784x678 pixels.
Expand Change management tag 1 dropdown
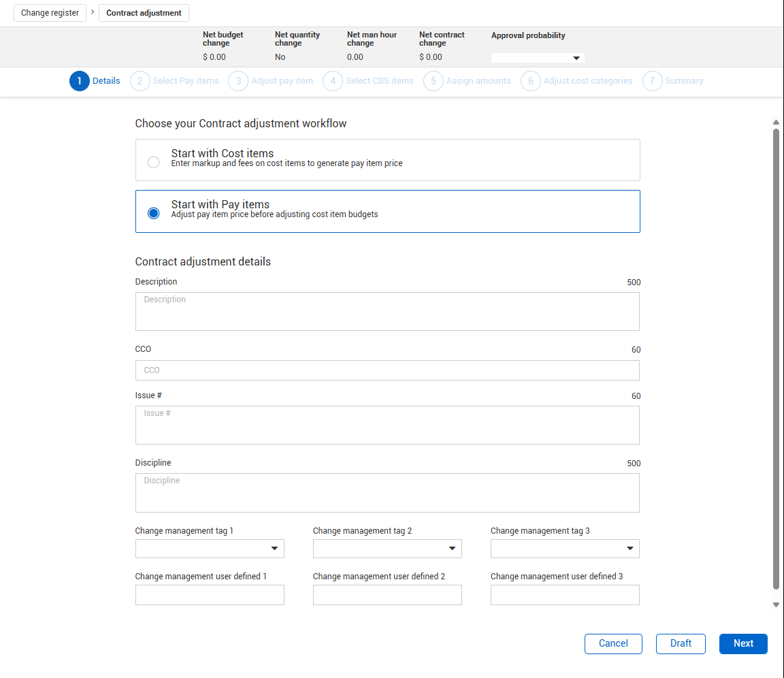(210, 548)
